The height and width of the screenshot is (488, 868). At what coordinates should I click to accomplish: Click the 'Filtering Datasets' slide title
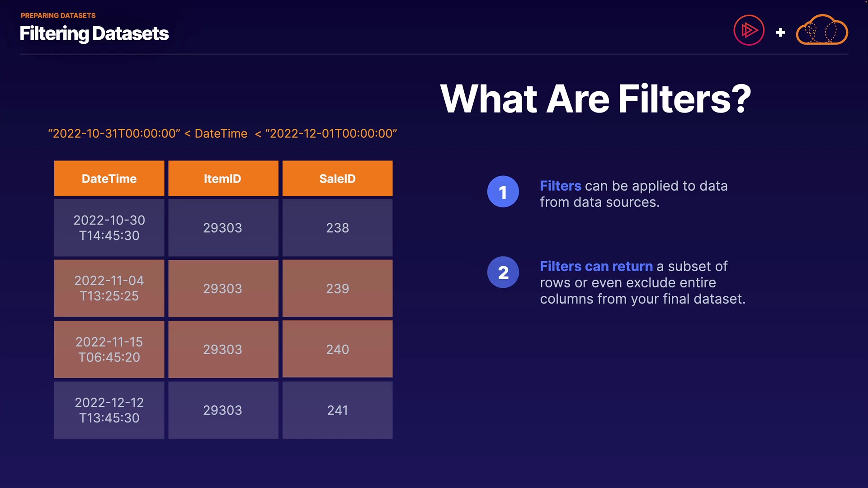94,33
